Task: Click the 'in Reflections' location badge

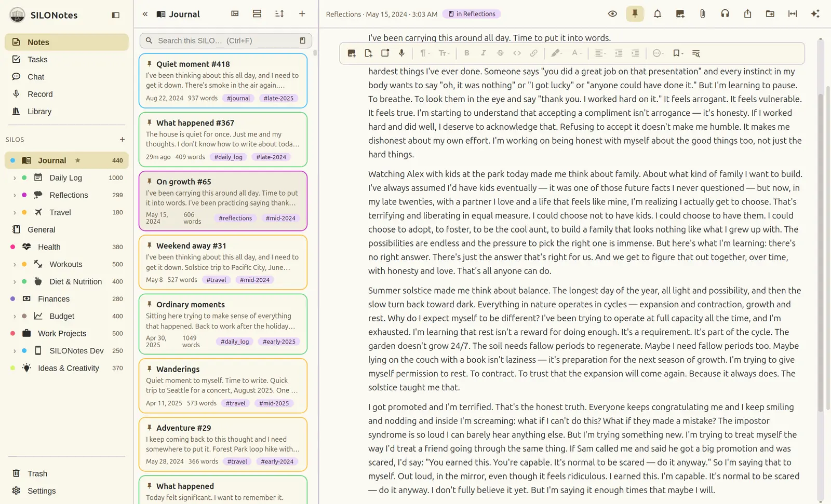Action: pyautogui.click(x=472, y=14)
